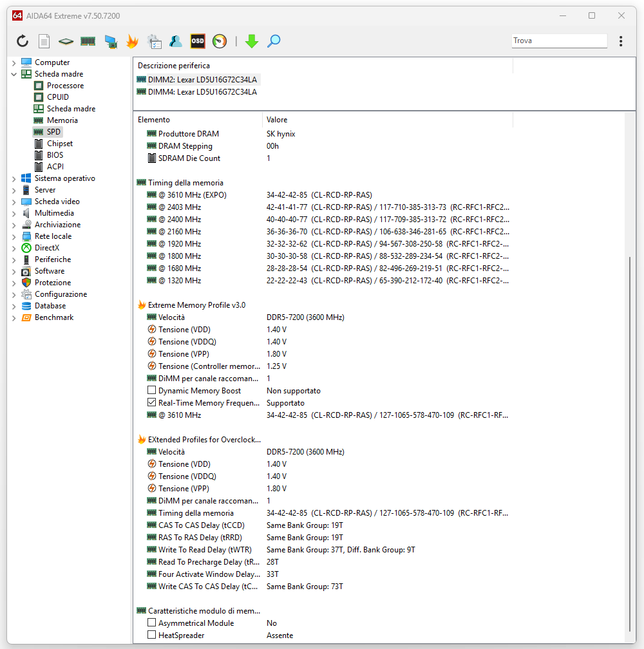Click the settings checklist toolbar icon
644x649 pixels.
pyautogui.click(x=155, y=41)
